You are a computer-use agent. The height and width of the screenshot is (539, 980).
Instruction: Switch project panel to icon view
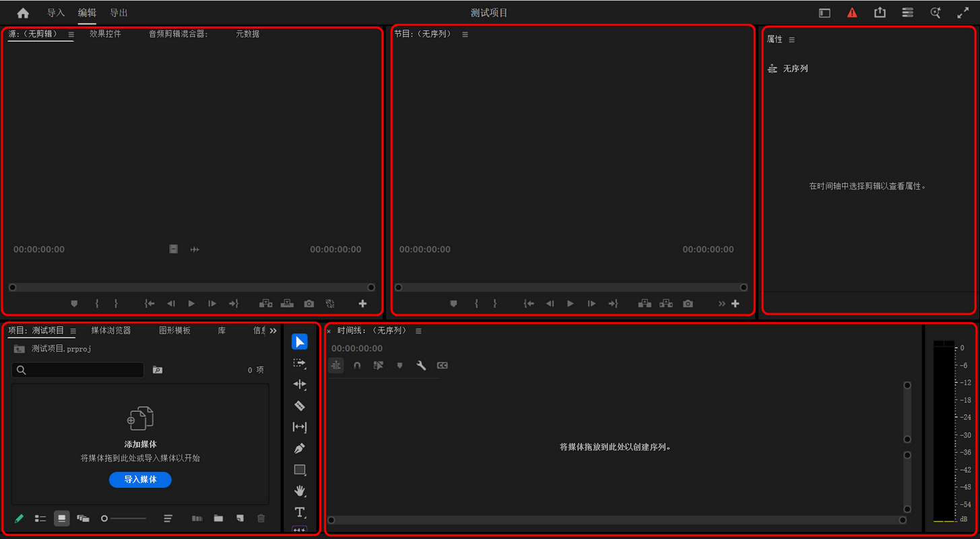click(x=62, y=518)
